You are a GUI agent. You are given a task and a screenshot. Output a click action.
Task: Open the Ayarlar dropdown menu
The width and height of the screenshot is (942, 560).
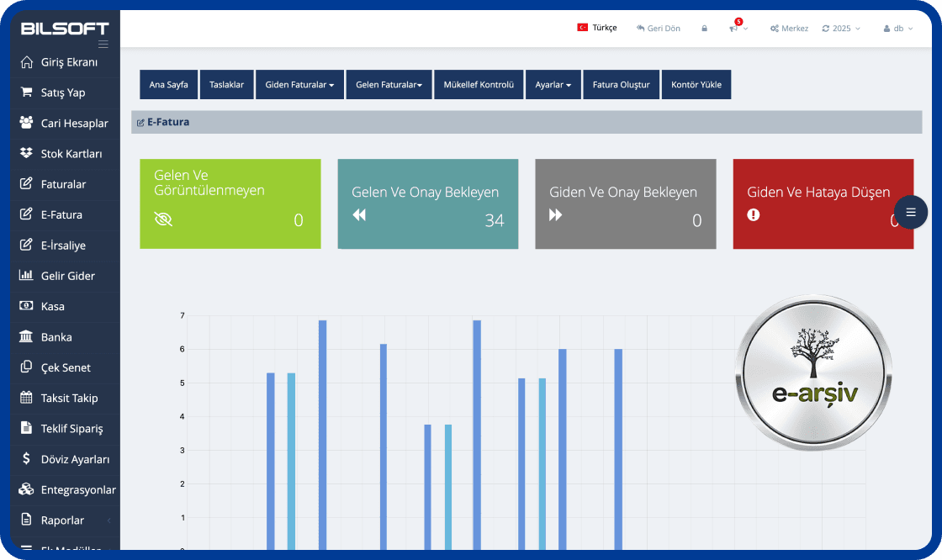(x=553, y=85)
